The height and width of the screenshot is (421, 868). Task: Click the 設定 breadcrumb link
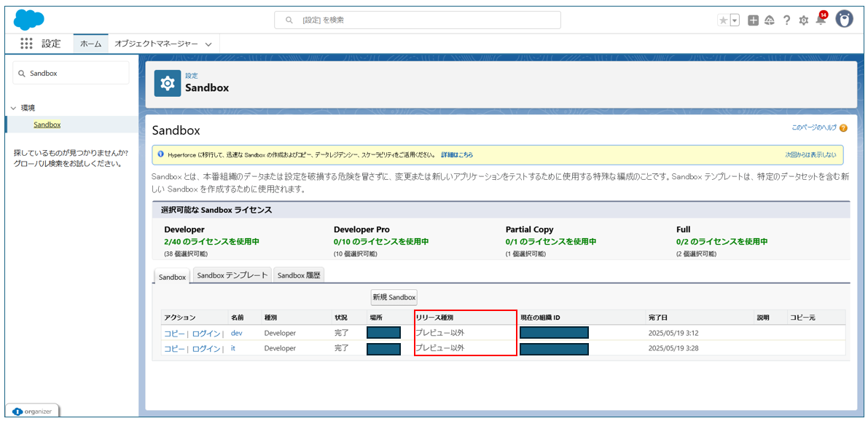click(192, 75)
